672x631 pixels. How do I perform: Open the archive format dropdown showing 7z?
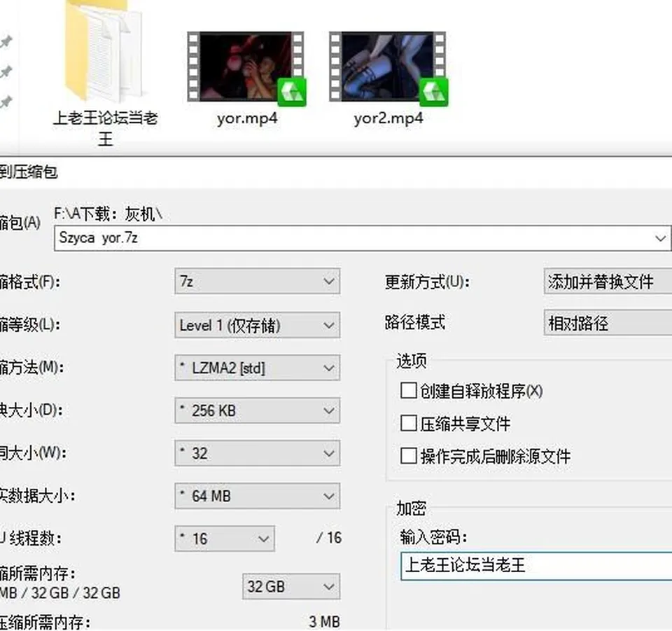pyautogui.click(x=257, y=282)
